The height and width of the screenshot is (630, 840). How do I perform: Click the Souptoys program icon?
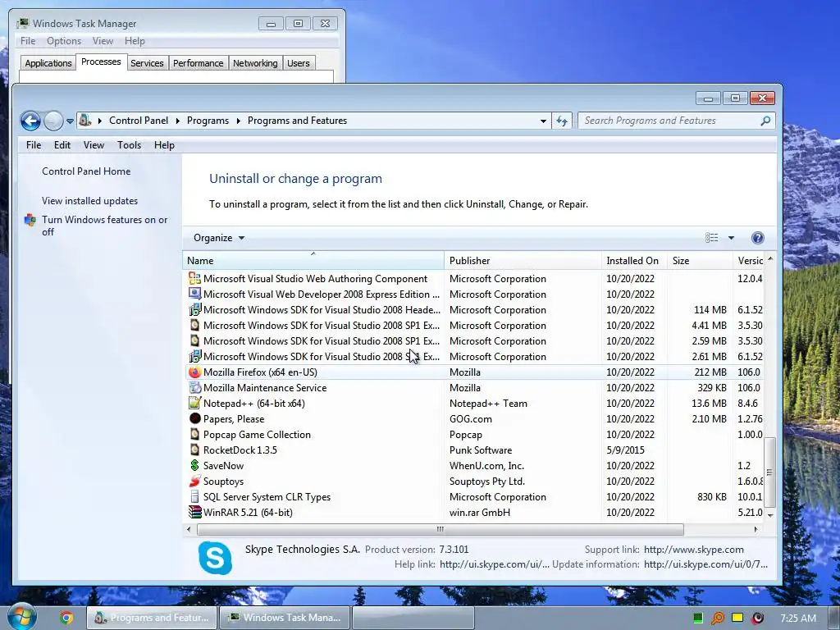[x=195, y=481]
